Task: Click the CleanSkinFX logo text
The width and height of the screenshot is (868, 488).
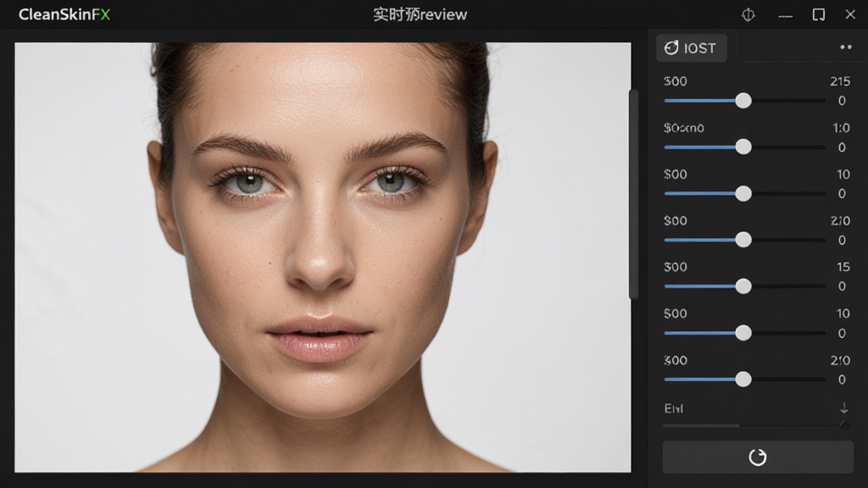Action: (64, 14)
